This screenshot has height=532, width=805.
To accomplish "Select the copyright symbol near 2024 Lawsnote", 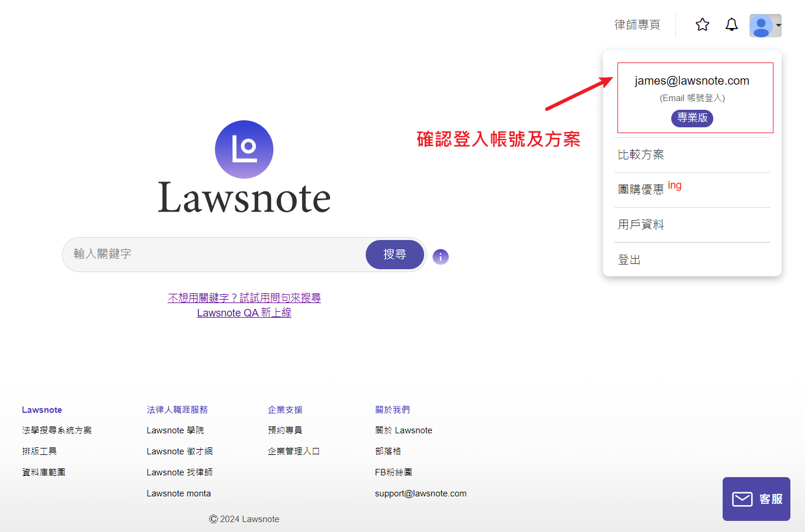I will (214, 519).
